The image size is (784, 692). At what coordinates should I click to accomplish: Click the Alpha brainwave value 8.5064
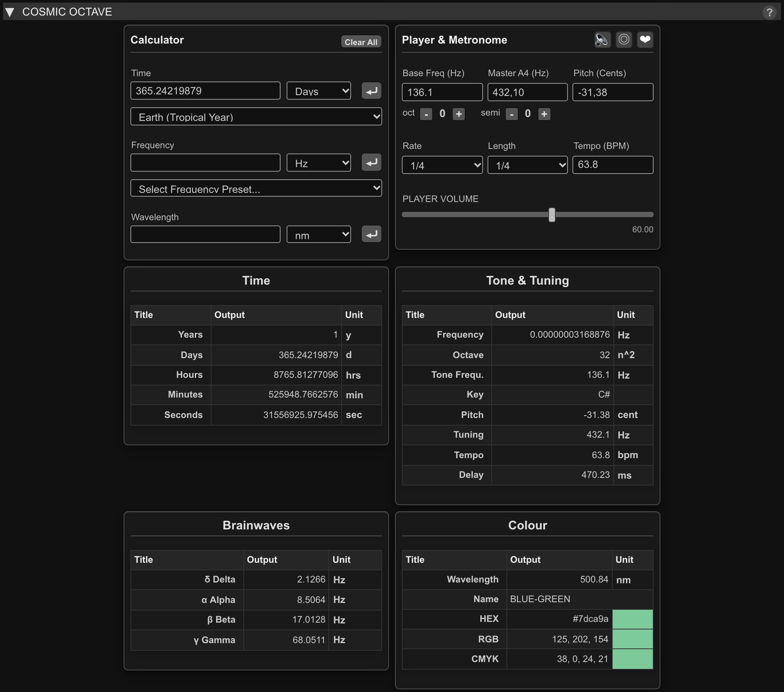(x=311, y=600)
